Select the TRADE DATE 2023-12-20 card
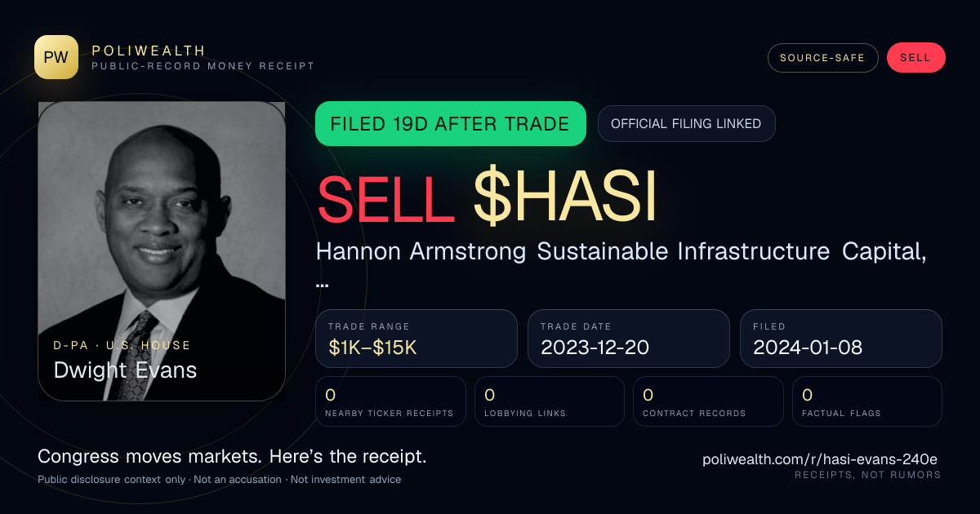Screen dimensions: 980x514 pos(629,339)
